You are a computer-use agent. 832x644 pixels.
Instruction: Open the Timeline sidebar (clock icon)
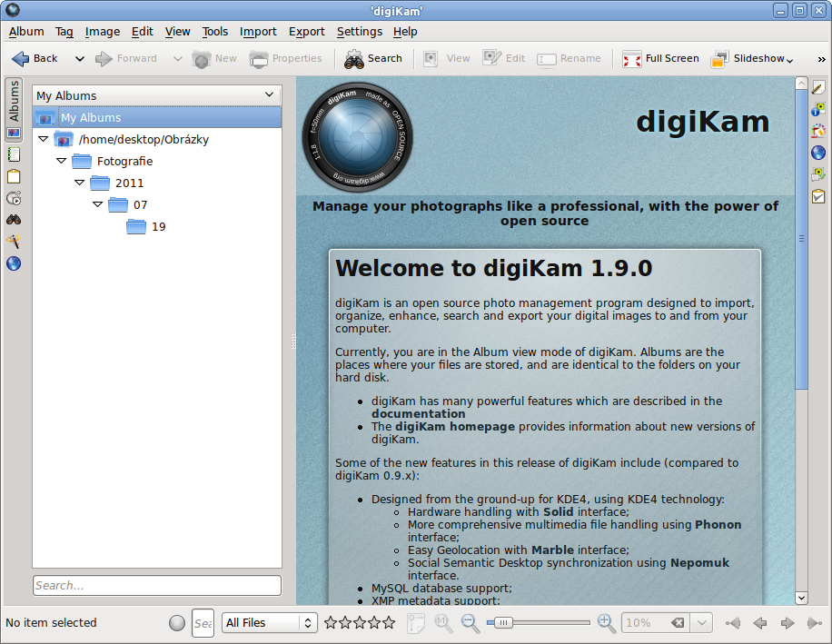pos(14,198)
